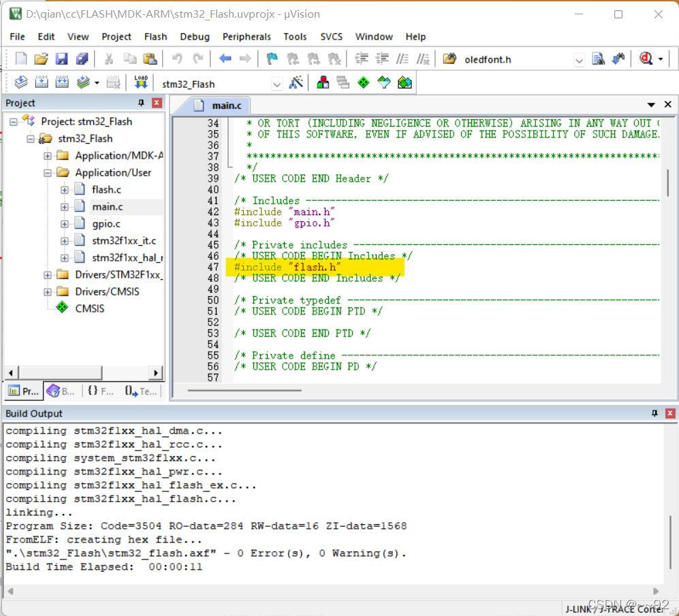This screenshot has height=616, width=679.
Task: Open the Peripherals menu
Action: point(247,37)
